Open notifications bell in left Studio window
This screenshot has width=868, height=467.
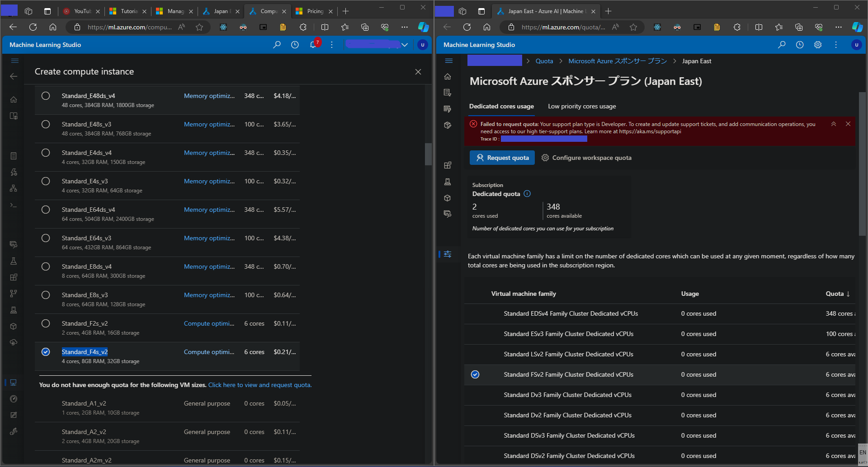point(313,45)
